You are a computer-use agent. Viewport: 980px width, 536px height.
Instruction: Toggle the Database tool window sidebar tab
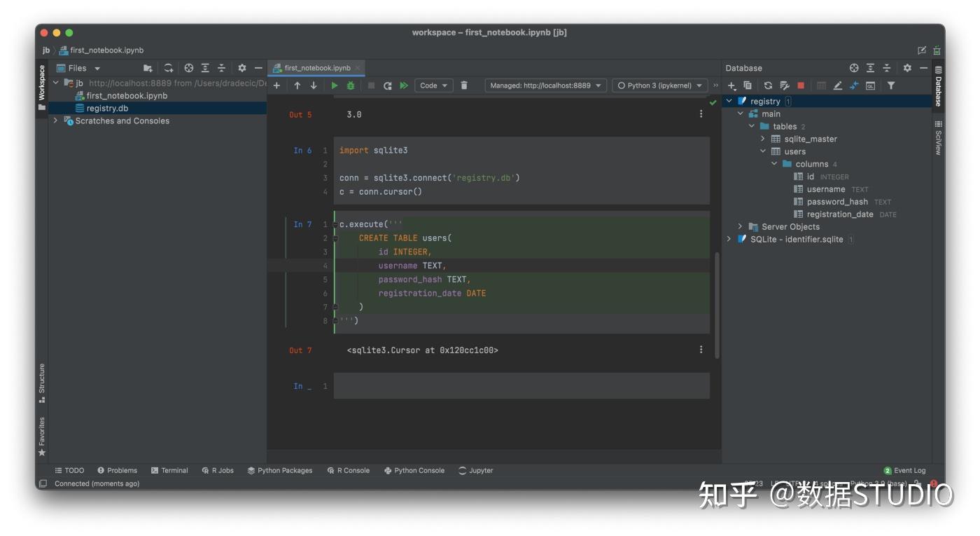(939, 87)
